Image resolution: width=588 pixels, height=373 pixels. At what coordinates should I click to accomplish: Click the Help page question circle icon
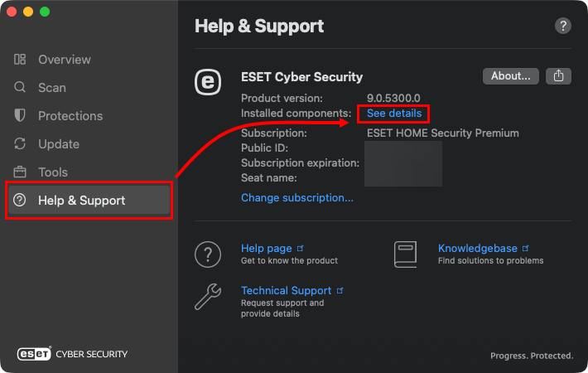click(207, 254)
